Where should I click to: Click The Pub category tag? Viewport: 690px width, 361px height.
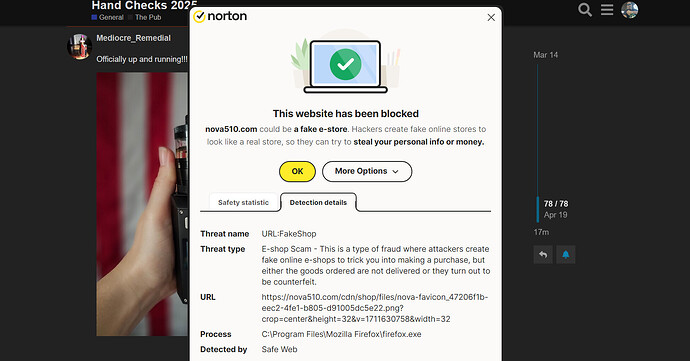pyautogui.click(x=145, y=17)
